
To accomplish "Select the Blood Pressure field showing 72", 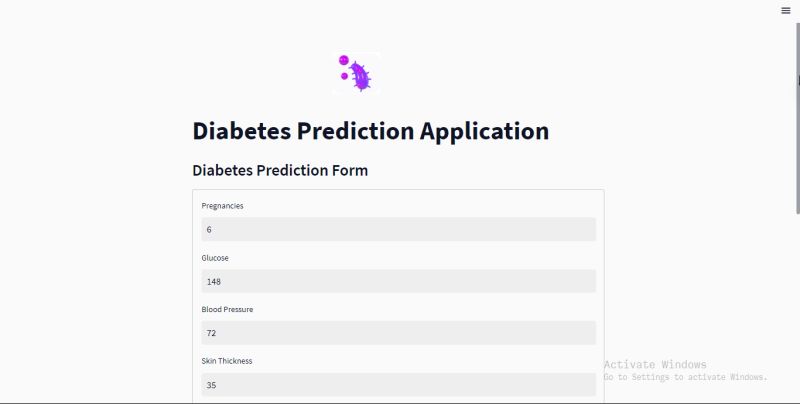I will [x=398, y=333].
